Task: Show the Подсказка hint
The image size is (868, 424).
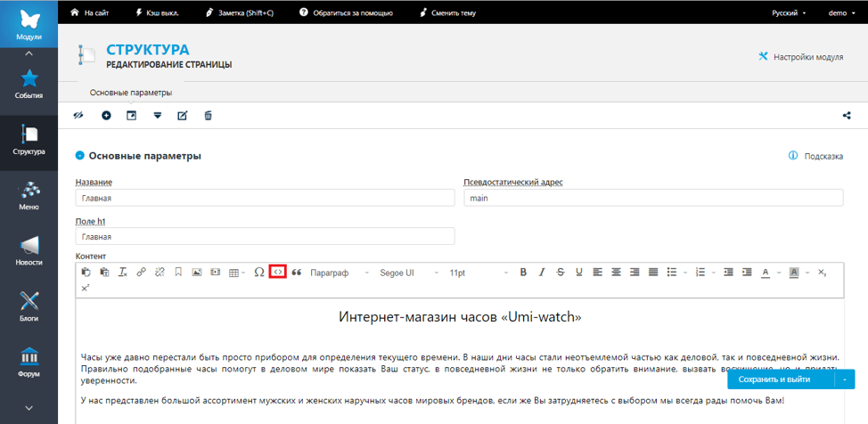Action: [x=815, y=156]
